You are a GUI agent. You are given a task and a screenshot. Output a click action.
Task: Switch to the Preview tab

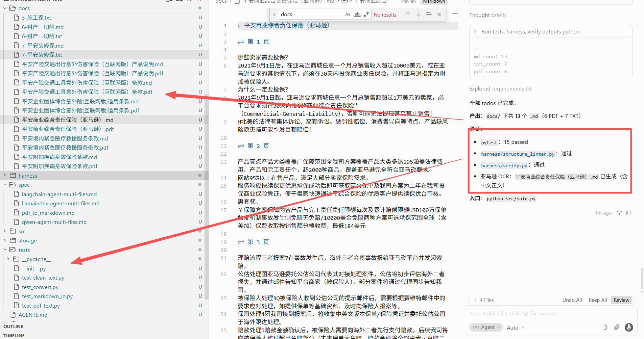click(x=408, y=2)
